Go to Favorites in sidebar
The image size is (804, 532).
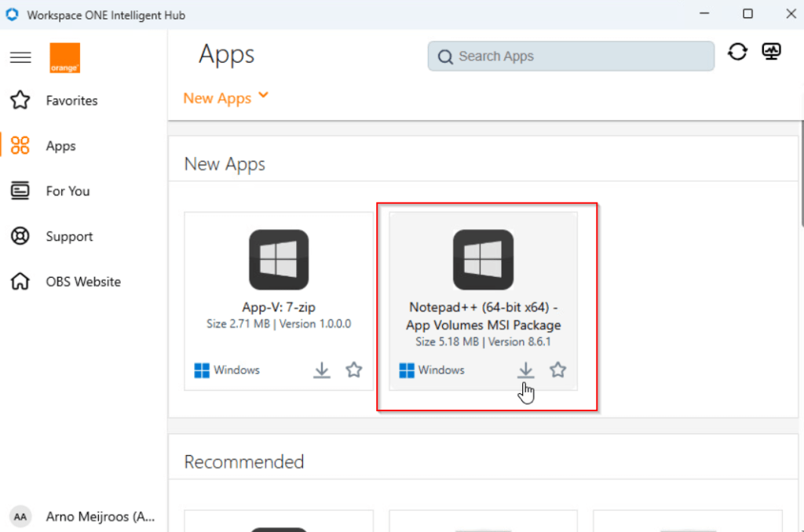[x=71, y=100]
